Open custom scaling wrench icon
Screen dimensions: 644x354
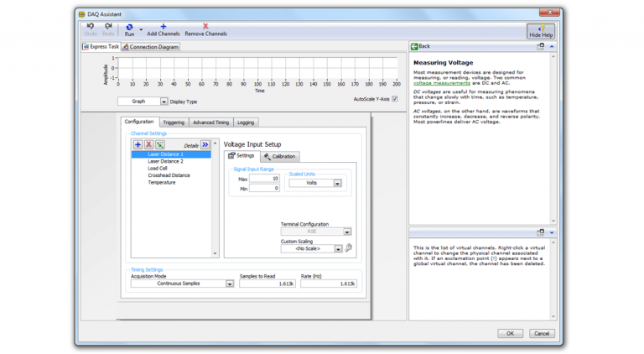[349, 248]
